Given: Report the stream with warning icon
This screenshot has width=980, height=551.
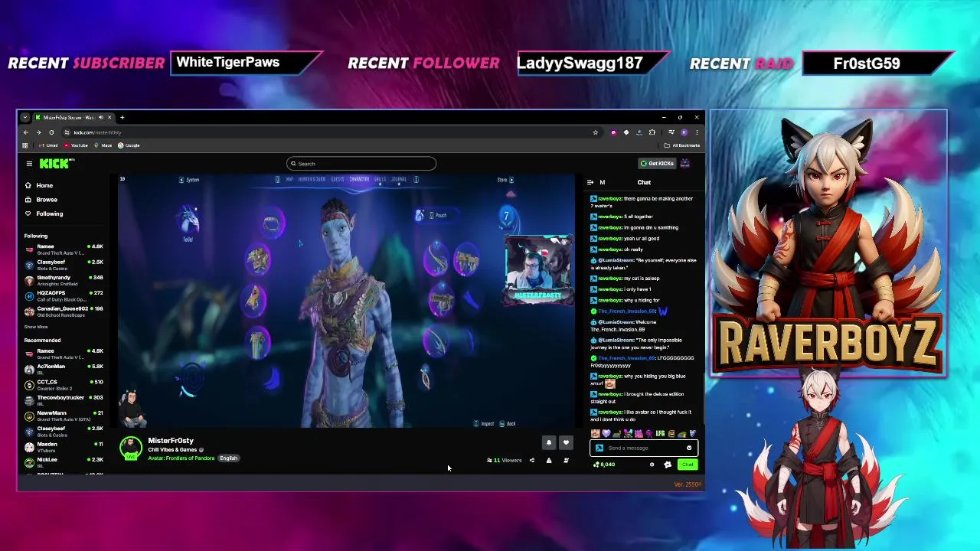Looking at the screenshot, I should click(549, 461).
